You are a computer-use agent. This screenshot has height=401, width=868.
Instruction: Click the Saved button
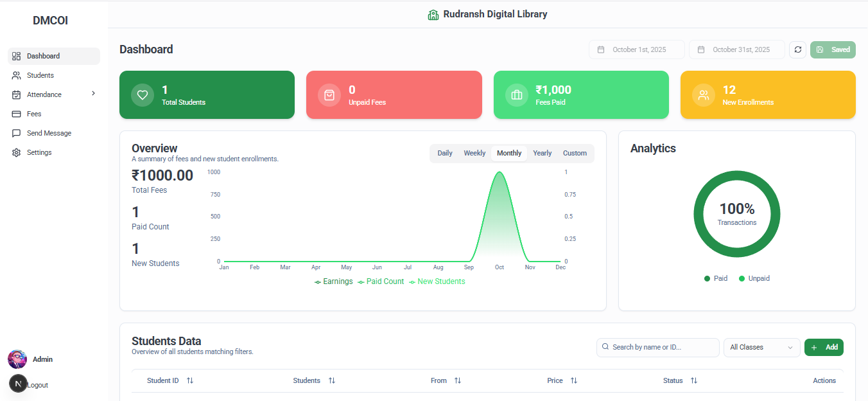(x=833, y=49)
